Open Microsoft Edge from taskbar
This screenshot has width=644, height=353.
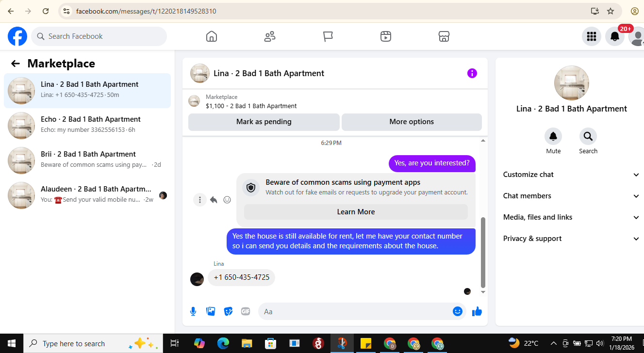223,343
